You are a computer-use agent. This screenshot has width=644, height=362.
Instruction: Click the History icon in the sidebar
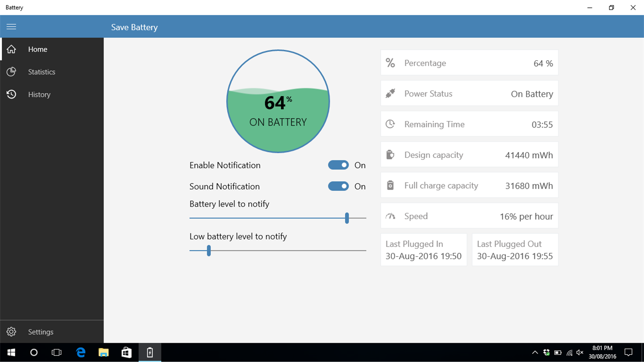[x=12, y=94]
